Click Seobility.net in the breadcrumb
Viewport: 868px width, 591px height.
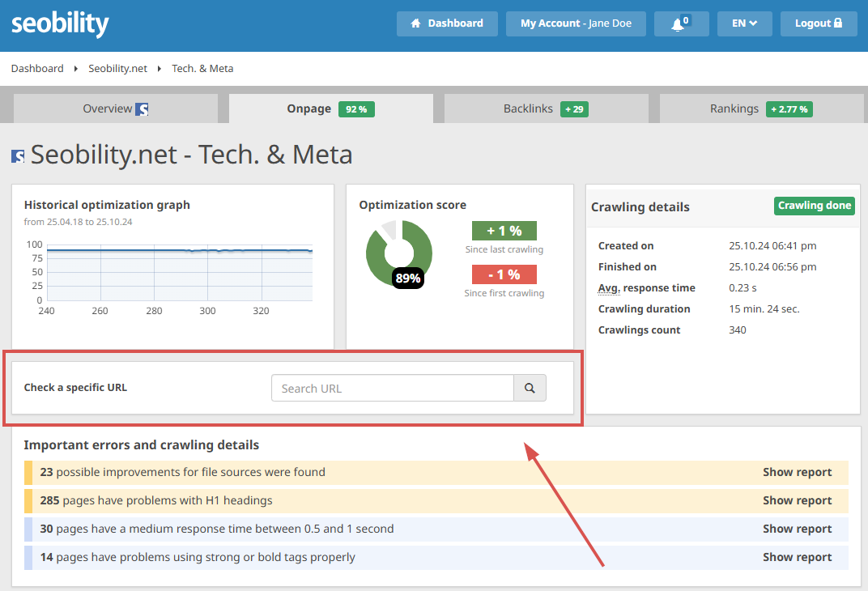tap(118, 69)
